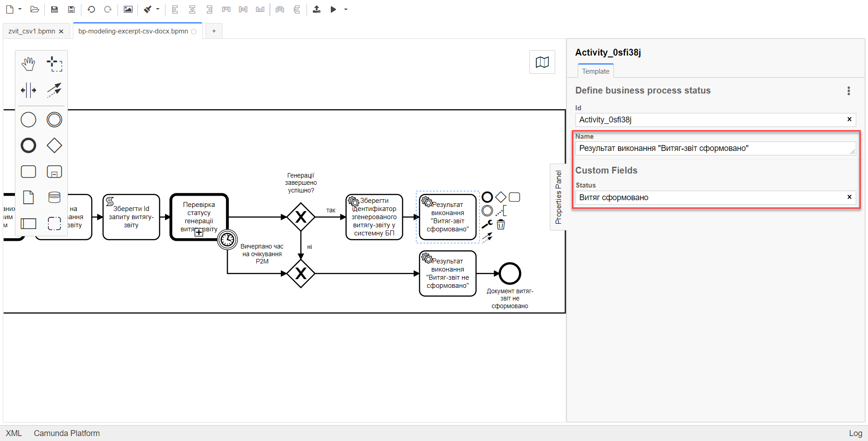Screen dimensions: 868x441
Task: Activate the create/remove space tool
Action: 28,90
